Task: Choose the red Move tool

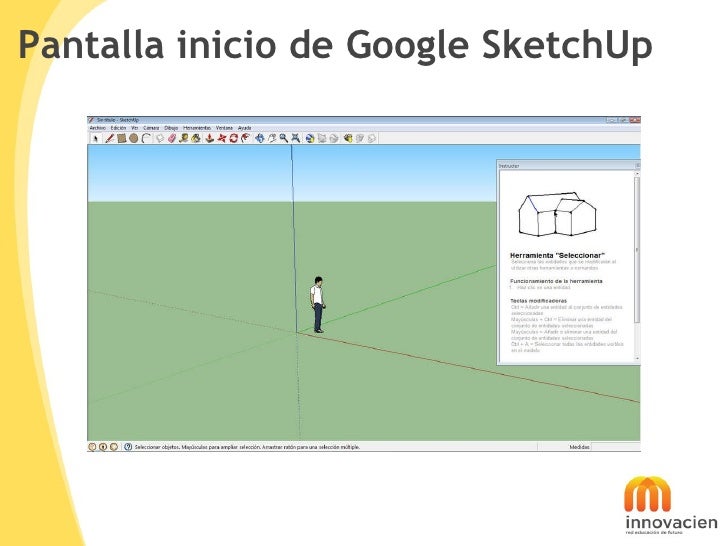Action: (x=221, y=138)
